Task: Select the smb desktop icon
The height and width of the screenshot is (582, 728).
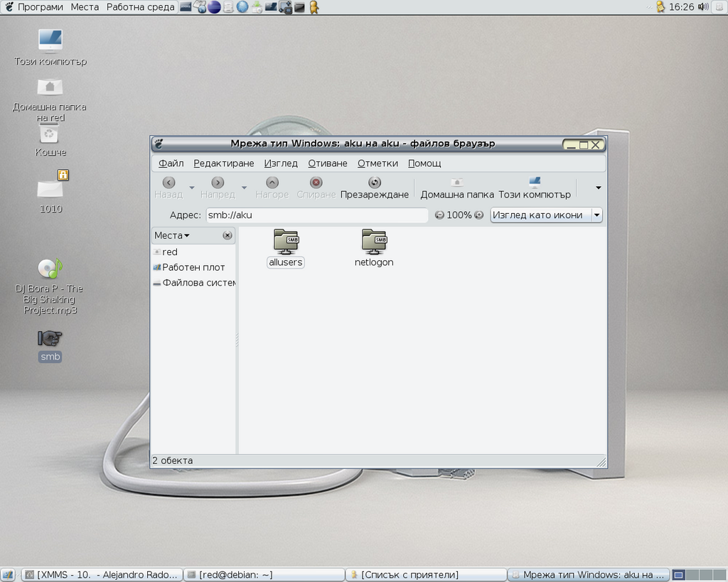Action: click(50, 339)
